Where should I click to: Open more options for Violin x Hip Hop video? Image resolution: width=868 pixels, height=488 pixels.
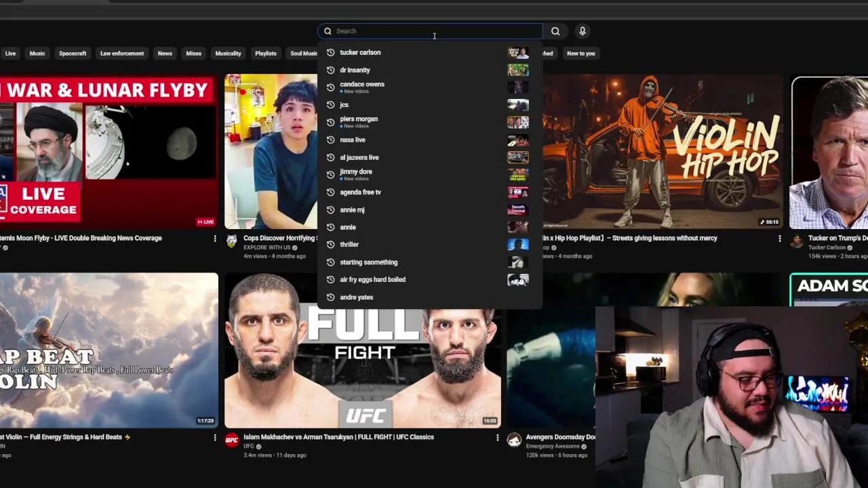[x=779, y=239]
